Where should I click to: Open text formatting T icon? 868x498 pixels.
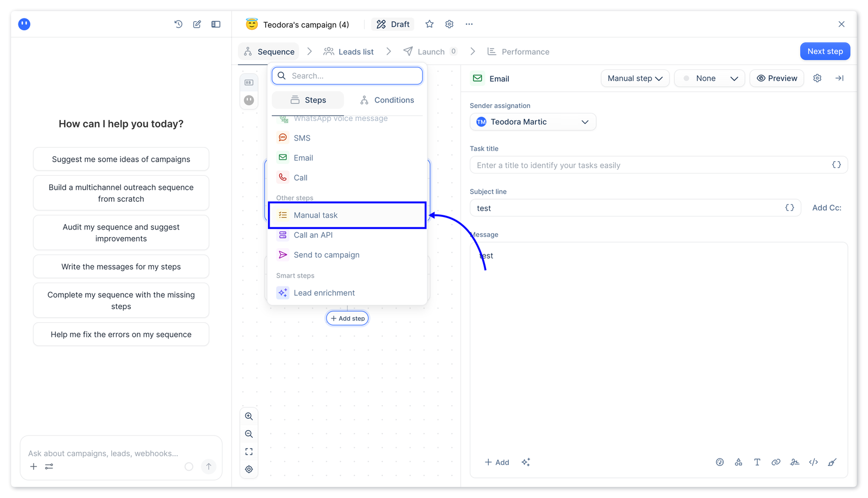coord(757,462)
